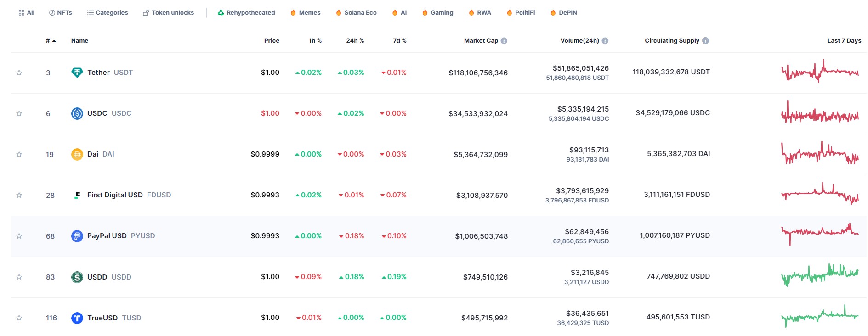Open the Categories tab

(108, 13)
